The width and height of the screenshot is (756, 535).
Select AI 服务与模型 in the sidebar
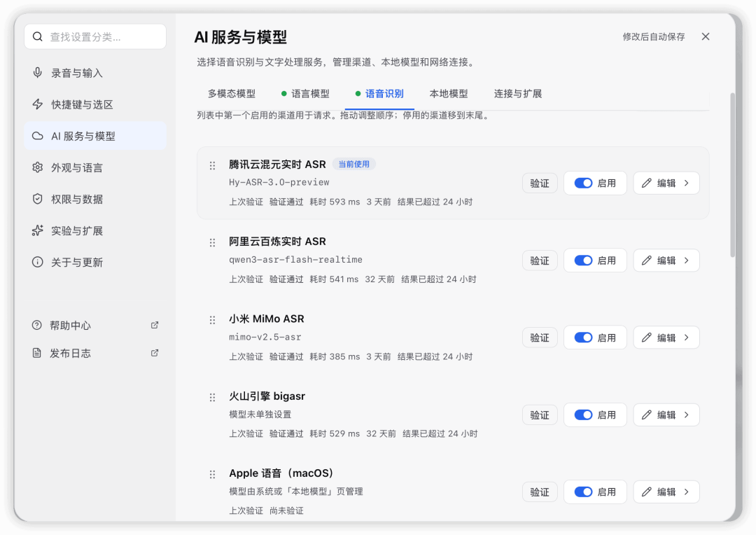[95, 136]
